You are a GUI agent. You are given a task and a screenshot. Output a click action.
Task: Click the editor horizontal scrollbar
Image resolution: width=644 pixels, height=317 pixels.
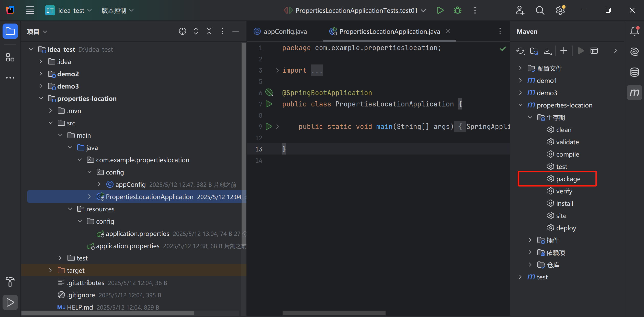coord(334,313)
